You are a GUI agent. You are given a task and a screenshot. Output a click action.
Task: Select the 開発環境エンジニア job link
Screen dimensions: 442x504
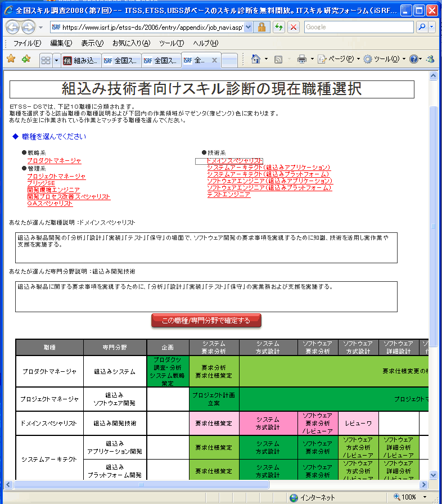point(53,190)
